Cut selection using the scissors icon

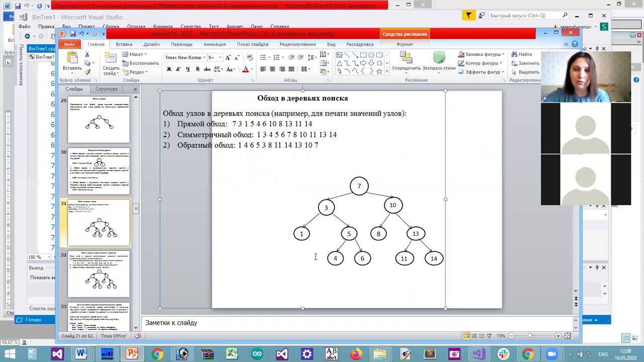[x=87, y=54]
